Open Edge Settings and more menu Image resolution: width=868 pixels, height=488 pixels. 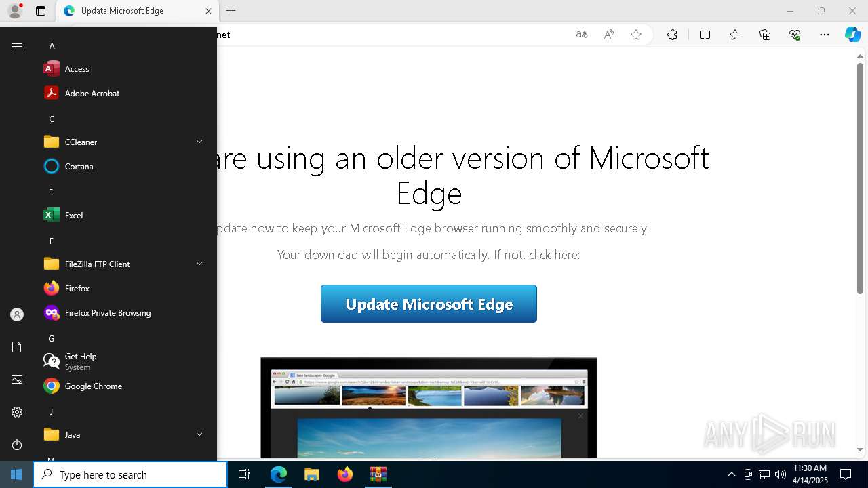825,35
